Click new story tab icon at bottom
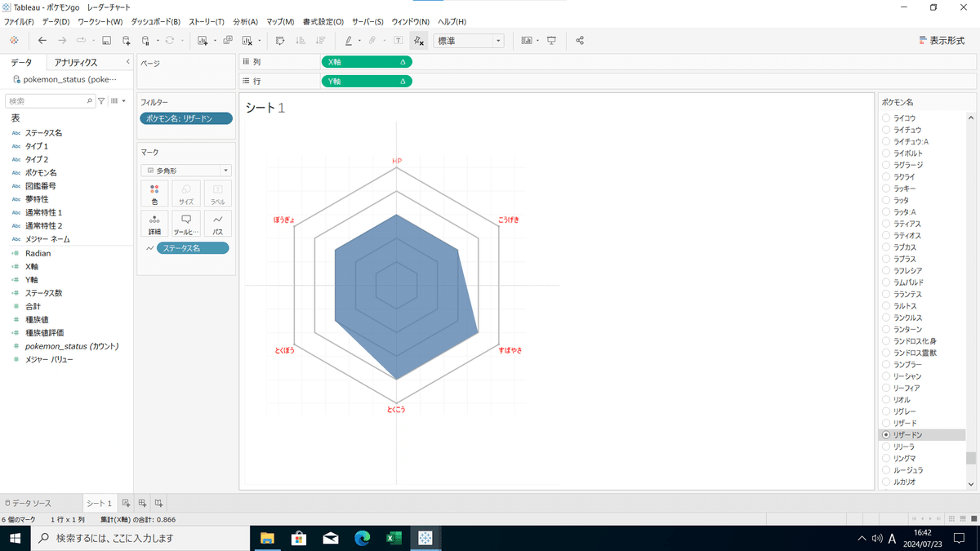This screenshot has height=551, width=980. pos(159,503)
